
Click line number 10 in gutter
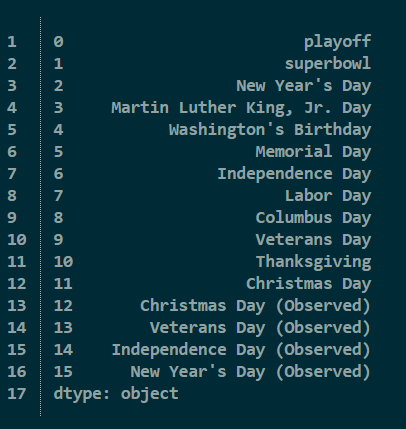pyautogui.click(x=17, y=240)
